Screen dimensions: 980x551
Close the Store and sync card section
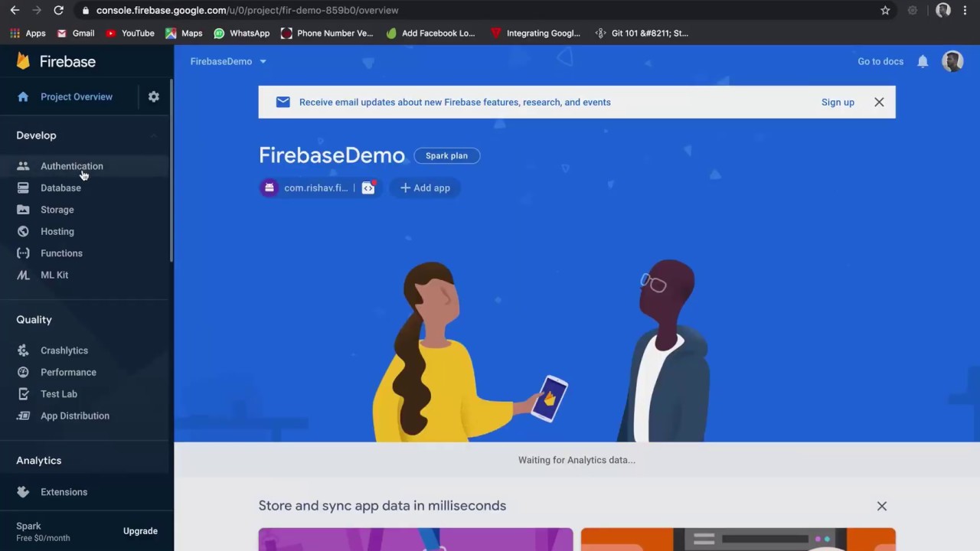[882, 506]
